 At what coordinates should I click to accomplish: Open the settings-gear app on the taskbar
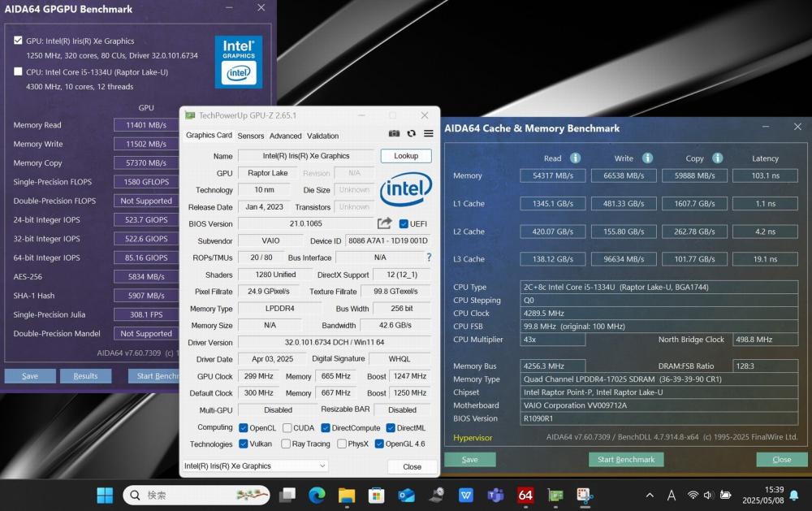click(436, 496)
